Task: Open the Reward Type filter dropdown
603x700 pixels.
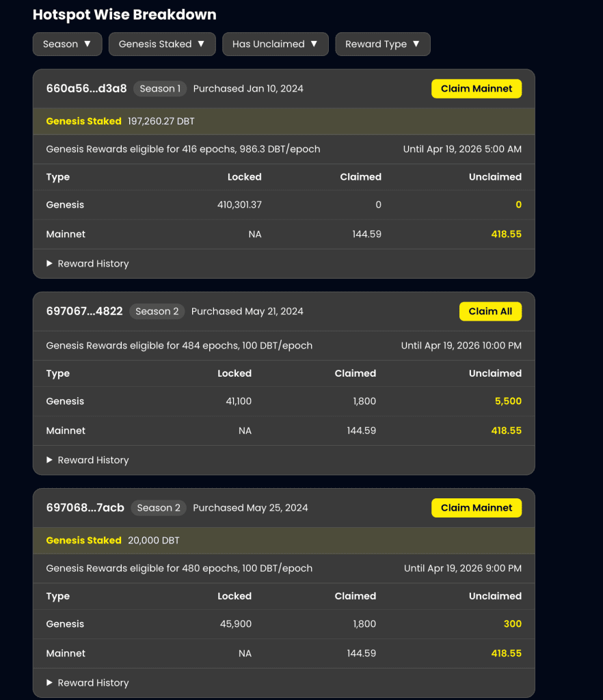Action: (382, 44)
